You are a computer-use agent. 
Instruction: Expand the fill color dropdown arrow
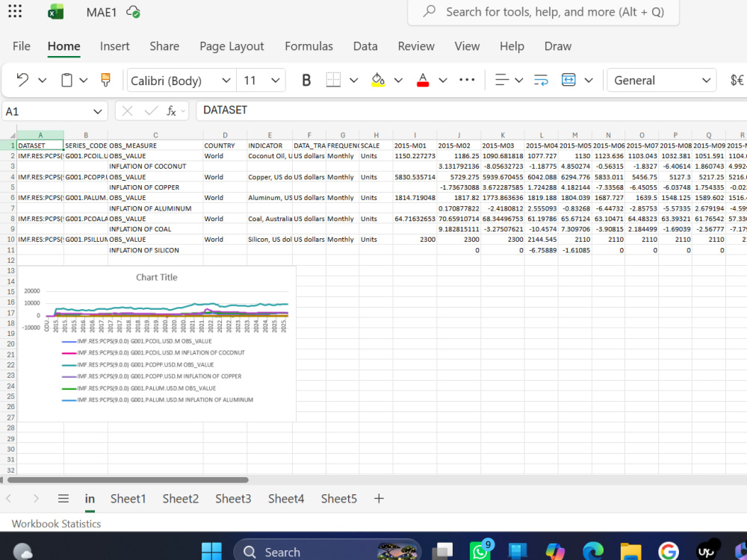point(398,80)
